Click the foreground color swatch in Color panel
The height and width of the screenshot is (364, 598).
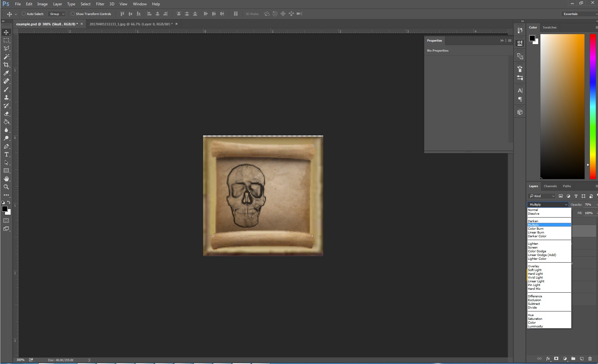click(532, 38)
